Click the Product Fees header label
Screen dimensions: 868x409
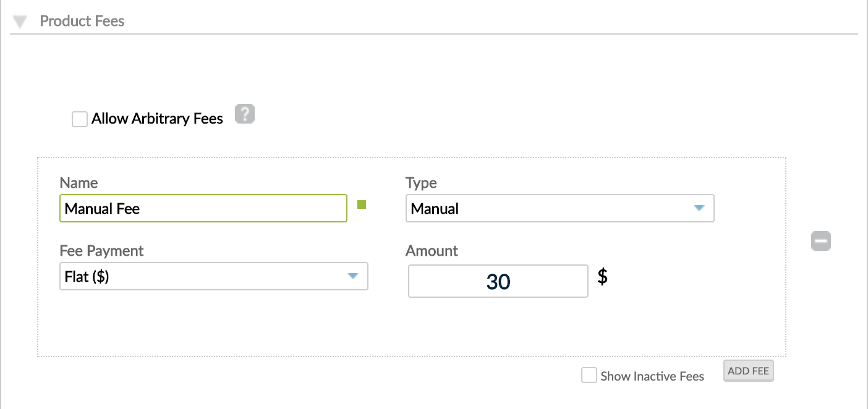coord(82,20)
